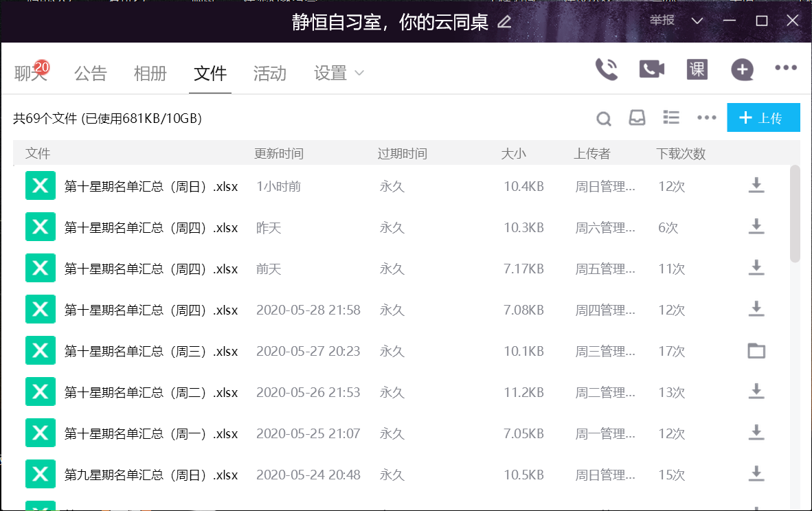Click the 举报 report link
Image resolution: width=812 pixels, height=511 pixels.
point(662,21)
